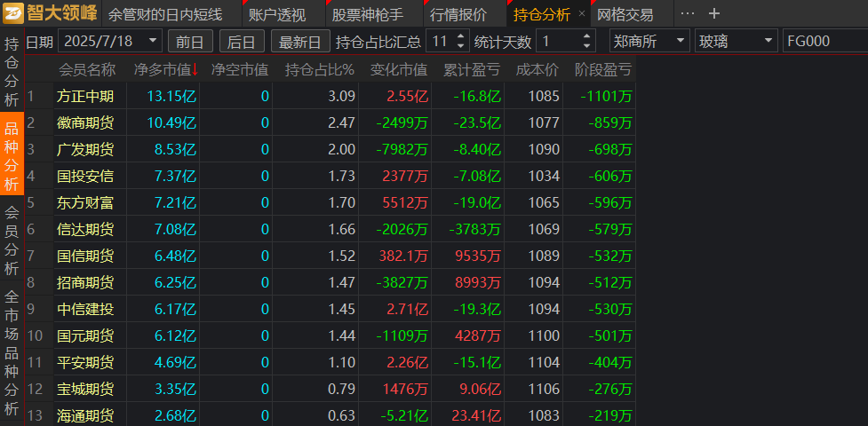The image size is (868, 426).
Task: Click 阶段盈亏 value -404万
Action: (x=610, y=362)
